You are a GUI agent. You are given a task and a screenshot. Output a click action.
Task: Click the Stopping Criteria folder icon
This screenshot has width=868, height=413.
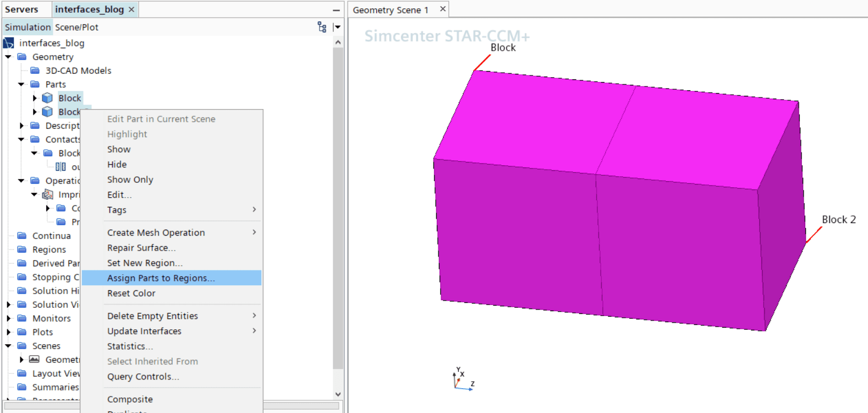[22, 277]
